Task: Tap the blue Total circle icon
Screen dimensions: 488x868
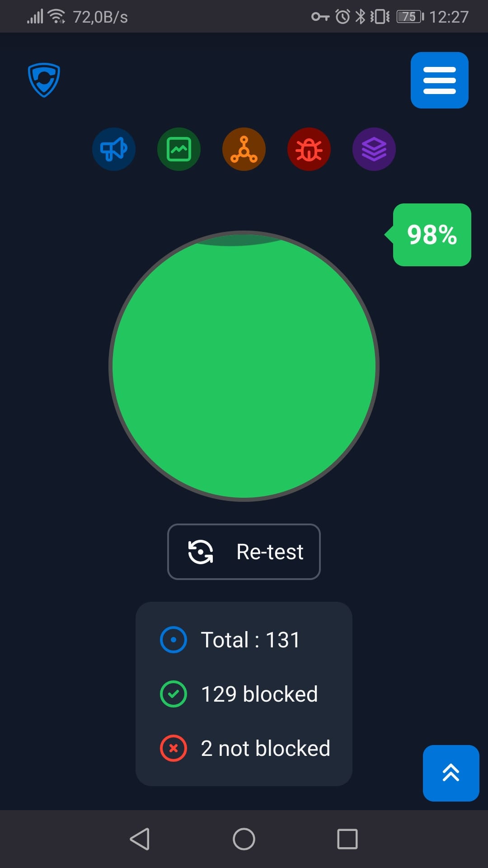Action: (174, 640)
